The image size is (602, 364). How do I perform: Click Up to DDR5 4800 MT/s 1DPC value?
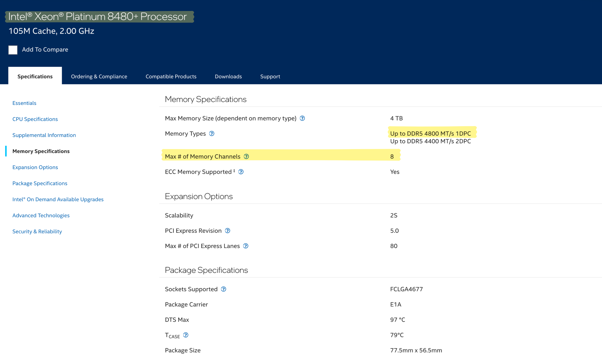coord(431,134)
